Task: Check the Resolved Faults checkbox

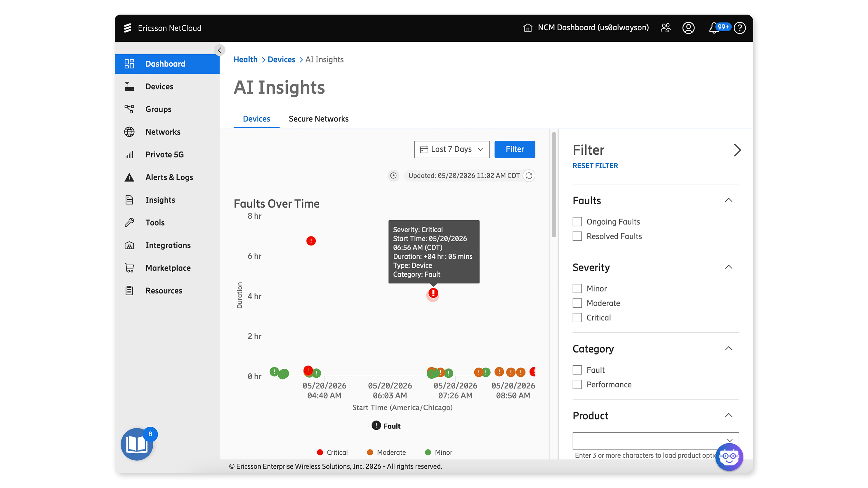Action: pyautogui.click(x=577, y=236)
